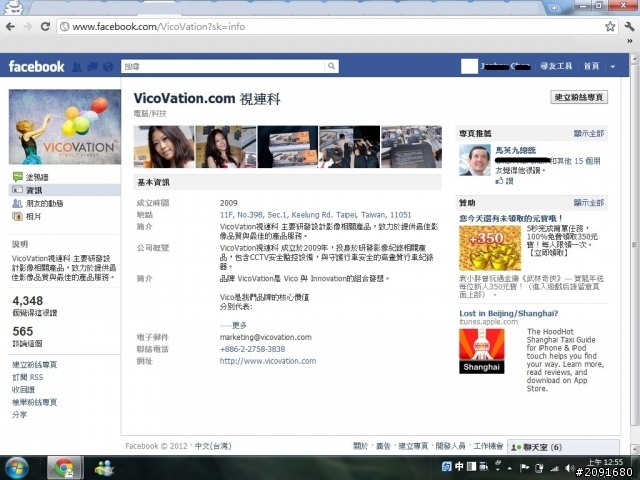Click the Keelung Rd. Taipei address link
Screen dimensions: 640x480
(x=316, y=215)
